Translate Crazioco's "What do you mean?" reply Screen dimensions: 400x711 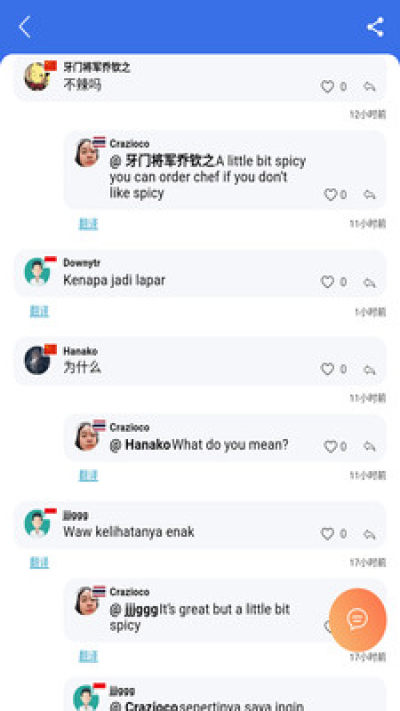[x=88, y=475]
